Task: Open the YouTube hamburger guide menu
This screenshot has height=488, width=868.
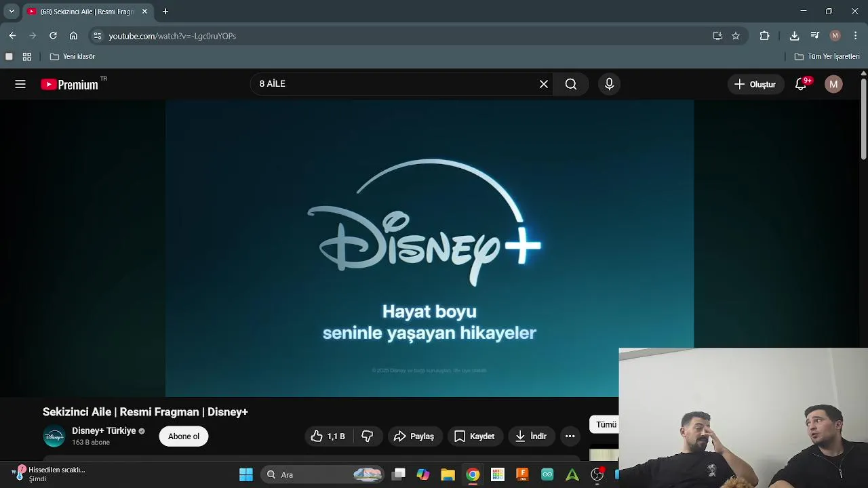Action: click(20, 84)
